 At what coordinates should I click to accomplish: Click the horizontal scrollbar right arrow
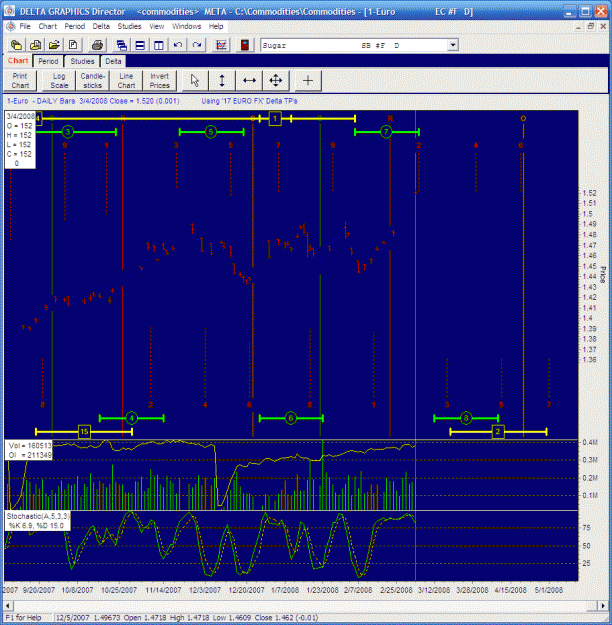pyautogui.click(x=602, y=606)
